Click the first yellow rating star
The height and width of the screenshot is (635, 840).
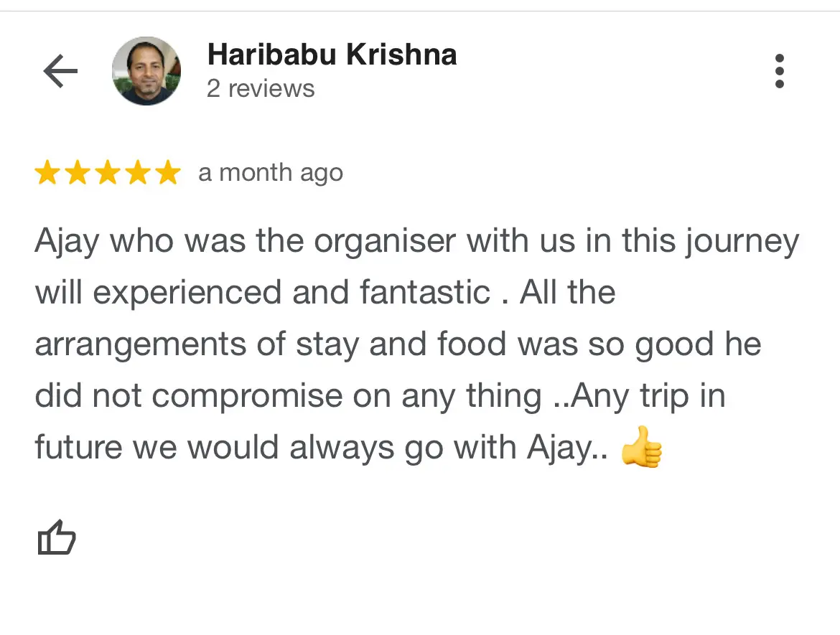[47, 172]
